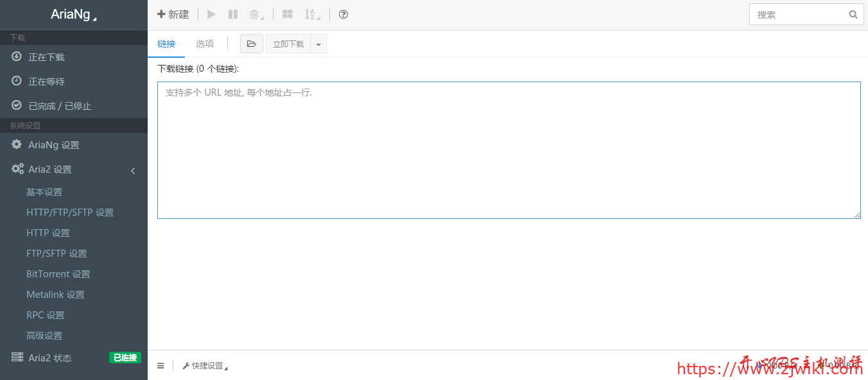This screenshot has width=868, height=380.
Task: Click the play/start tasks icon in toolbar
Action: click(x=211, y=14)
